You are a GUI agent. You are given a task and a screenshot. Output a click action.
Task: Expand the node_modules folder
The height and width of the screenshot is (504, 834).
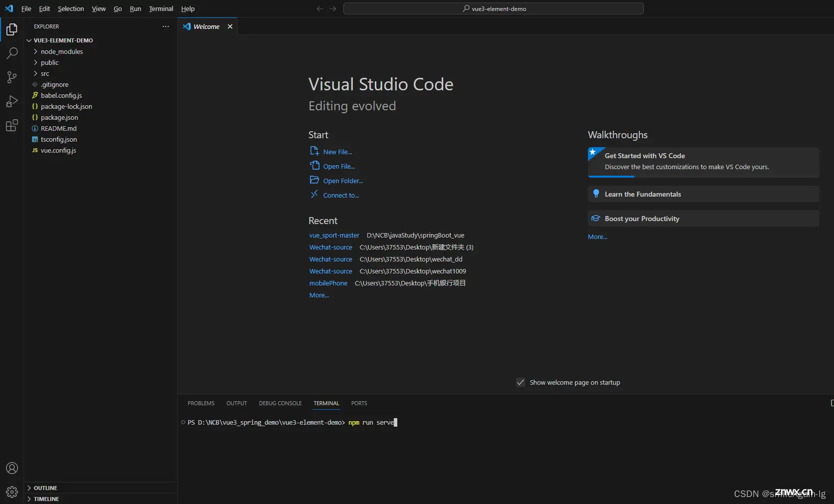pos(36,51)
